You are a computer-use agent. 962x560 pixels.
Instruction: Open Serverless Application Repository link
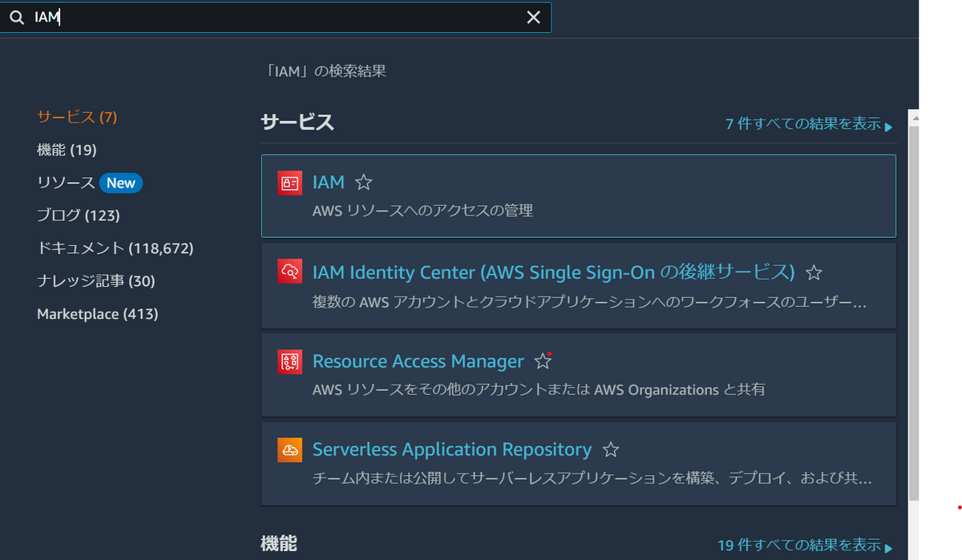tap(452, 449)
